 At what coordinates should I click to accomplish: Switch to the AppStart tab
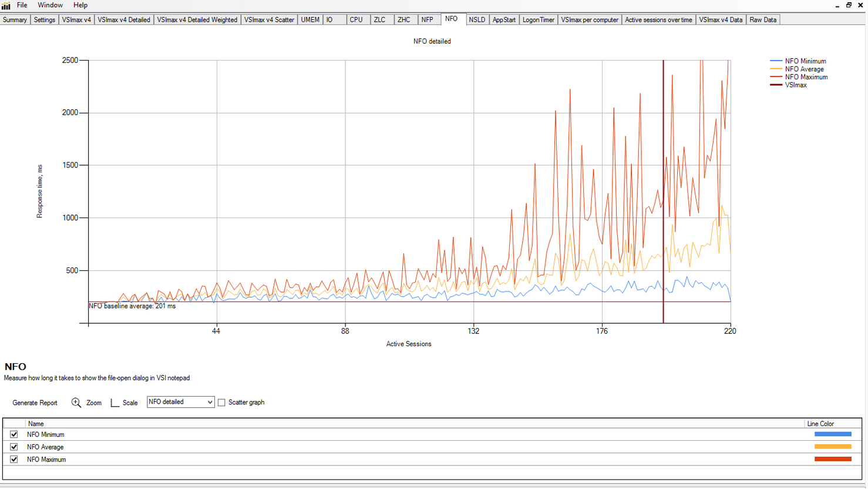504,20
